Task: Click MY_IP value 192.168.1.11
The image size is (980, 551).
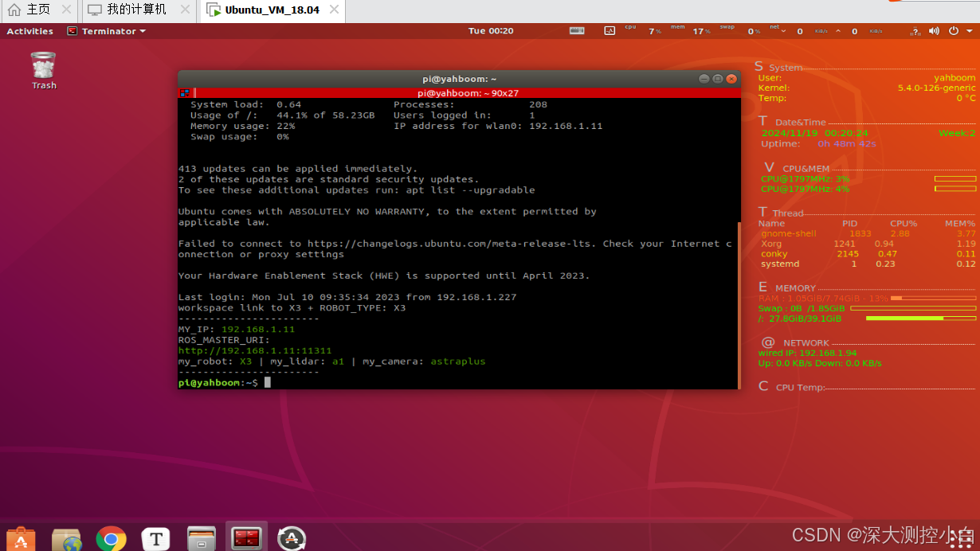Action: pos(258,329)
